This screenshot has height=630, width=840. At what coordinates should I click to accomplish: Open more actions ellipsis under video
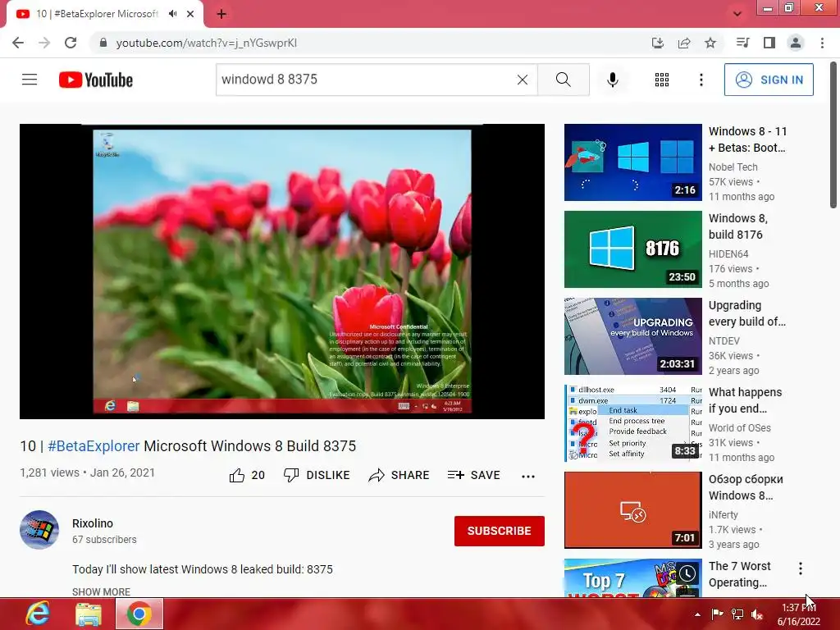pos(528,477)
